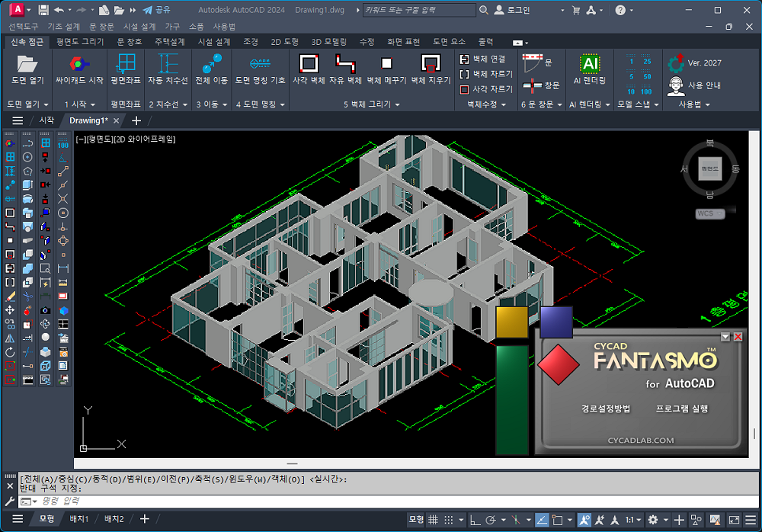
Task: Toggle ortho mode in status bar
Action: [x=474, y=520]
